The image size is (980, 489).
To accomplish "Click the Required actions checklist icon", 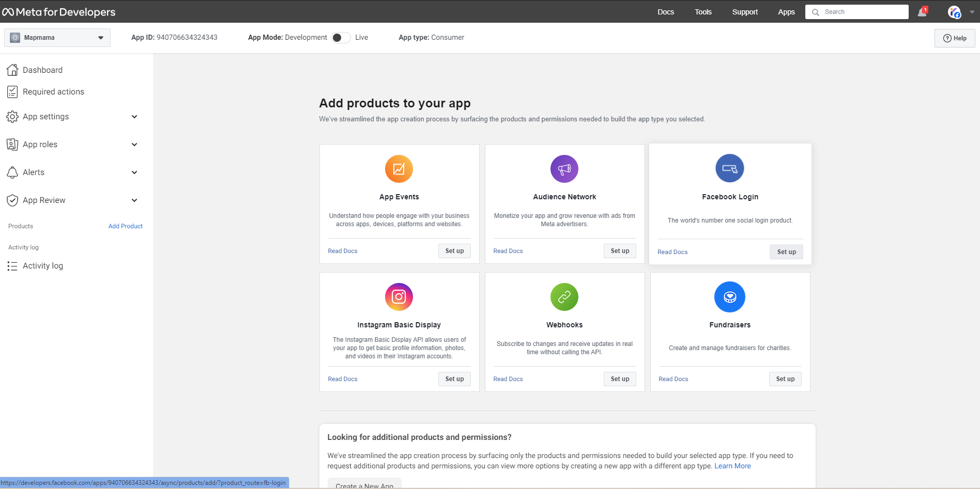I will [12, 92].
